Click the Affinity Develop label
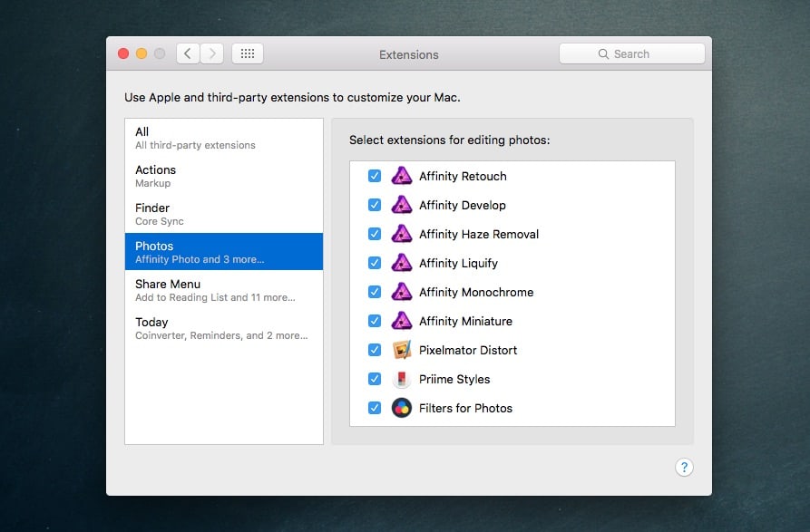The image size is (810, 532). pyautogui.click(x=463, y=206)
